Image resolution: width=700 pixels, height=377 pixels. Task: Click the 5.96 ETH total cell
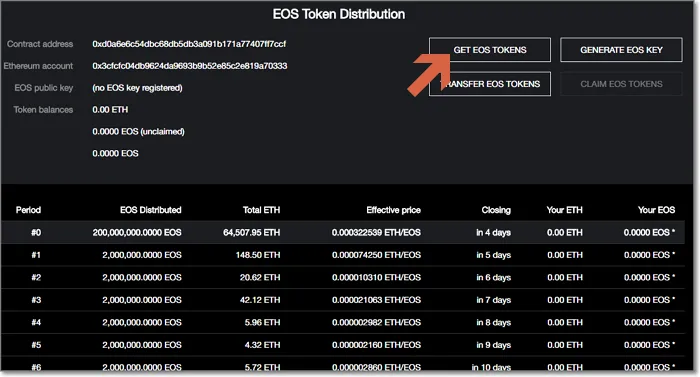(262, 323)
